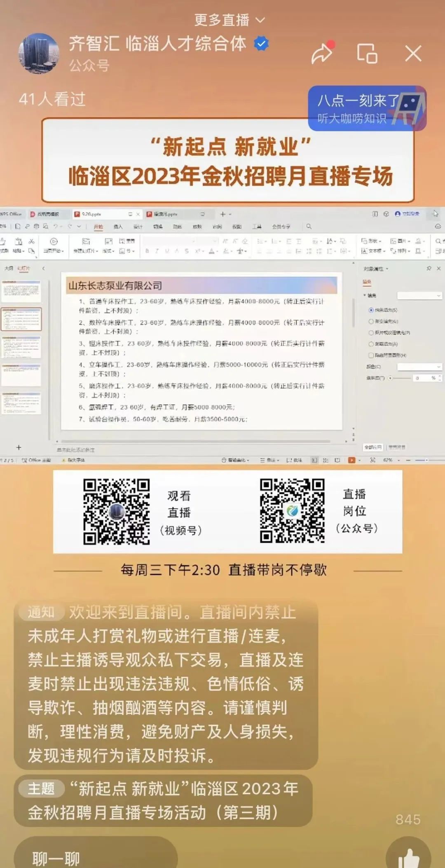The height and width of the screenshot is (868, 445).
Task: Open the fill preset dropdown beside 填充
Action: [x=419, y=295]
